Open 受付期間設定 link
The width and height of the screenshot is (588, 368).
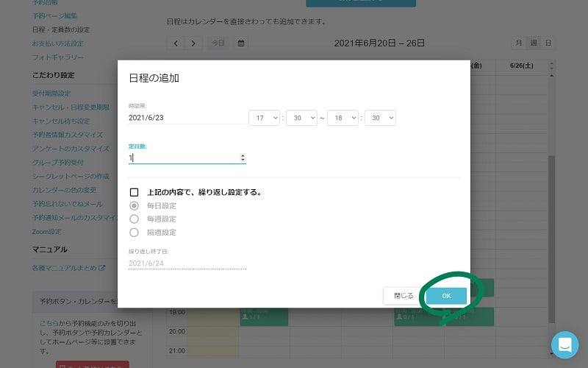coord(51,93)
